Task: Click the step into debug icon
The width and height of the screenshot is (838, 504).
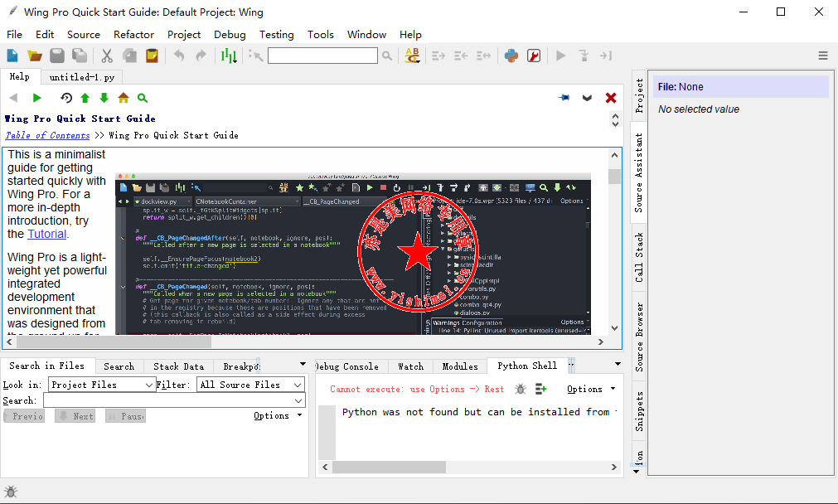Action: tap(584, 56)
